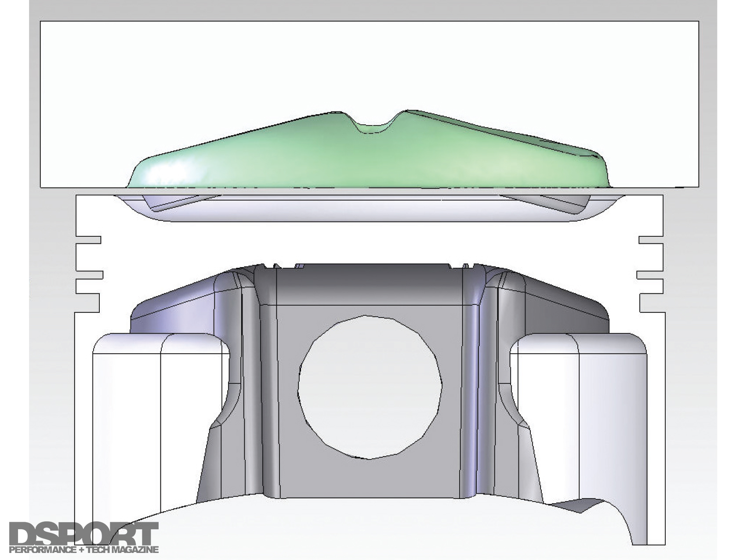The width and height of the screenshot is (747, 560).
Task: Click the central notch atop the green dome
Action: pyautogui.click(x=373, y=128)
